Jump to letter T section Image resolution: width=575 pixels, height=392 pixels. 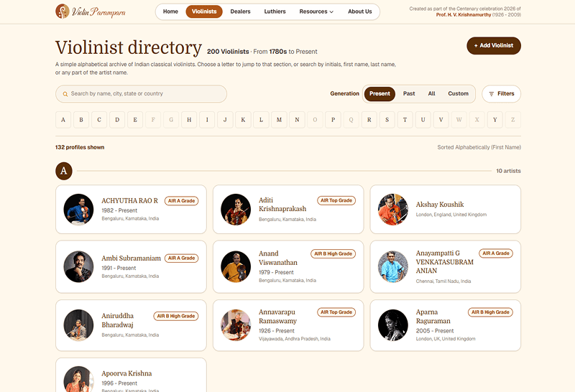tap(405, 120)
